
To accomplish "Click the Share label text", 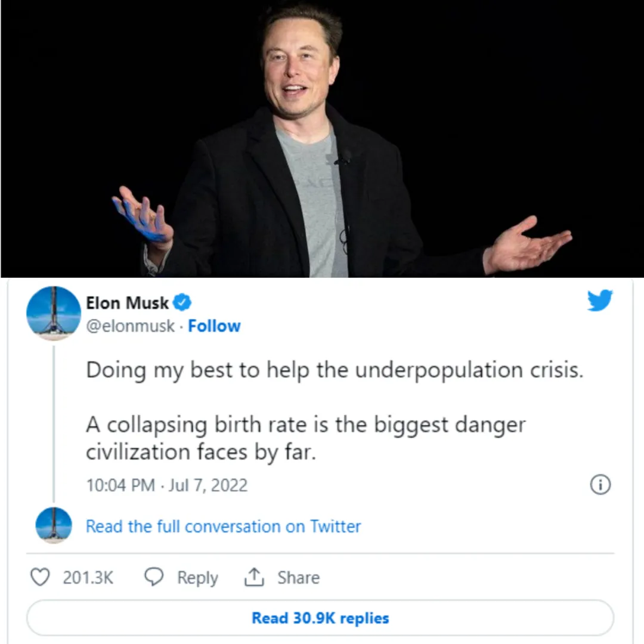I will point(298,577).
